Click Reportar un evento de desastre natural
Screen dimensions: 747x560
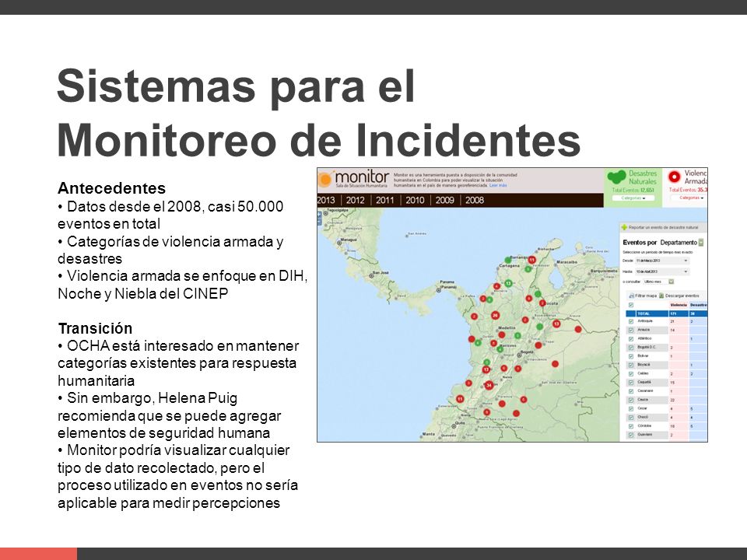coord(664,228)
